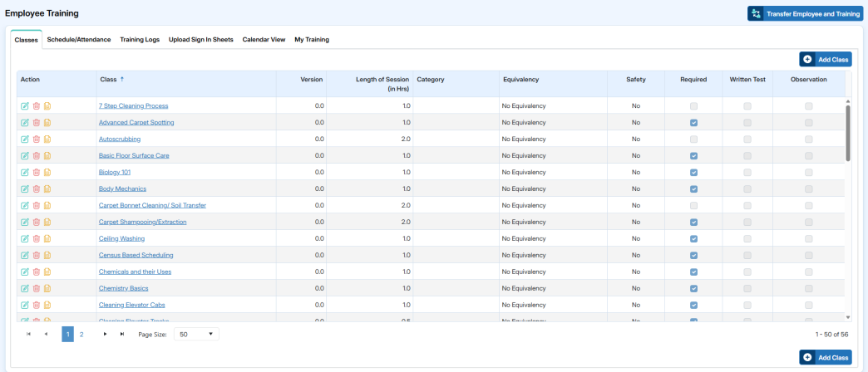Edit the Body Mechanics class
Viewport: 868px width, 372px height.
24,188
